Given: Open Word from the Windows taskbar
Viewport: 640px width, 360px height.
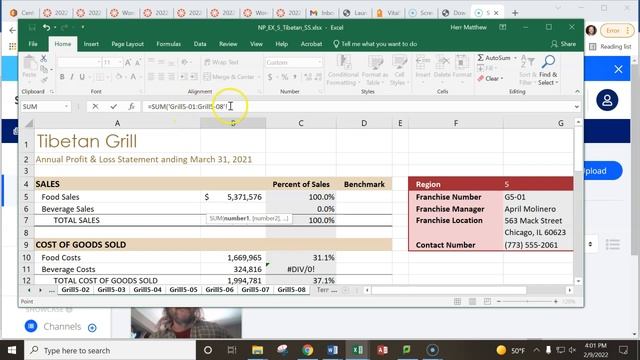Looking at the screenshot, I should (x=332, y=350).
